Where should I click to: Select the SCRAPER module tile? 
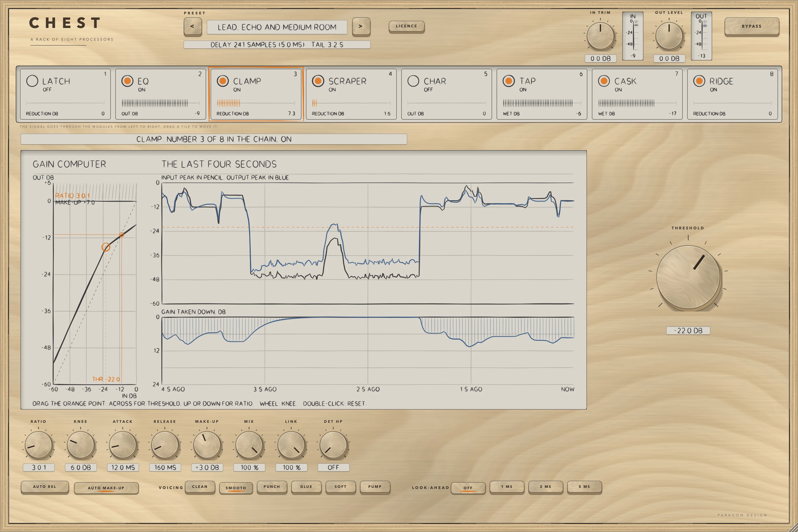point(351,94)
